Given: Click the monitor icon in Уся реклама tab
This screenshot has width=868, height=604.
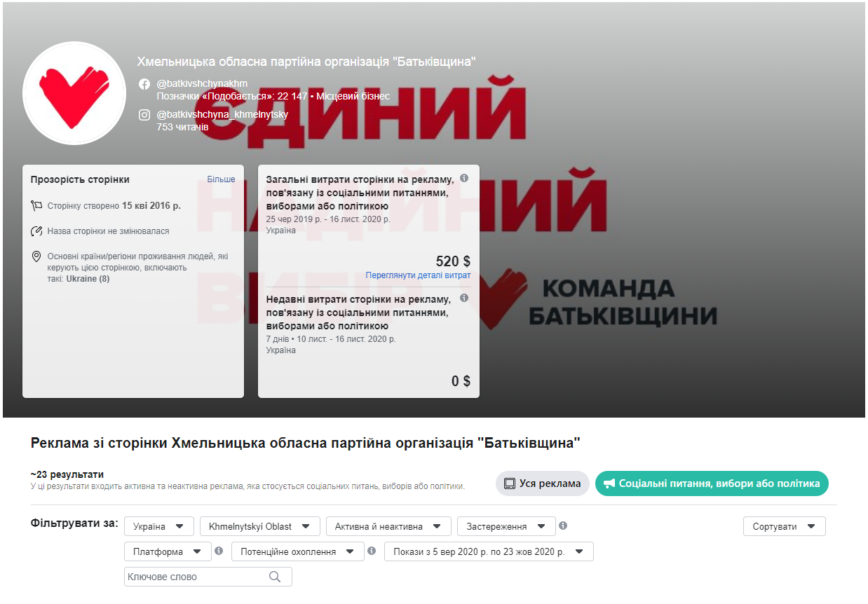Looking at the screenshot, I should point(510,483).
